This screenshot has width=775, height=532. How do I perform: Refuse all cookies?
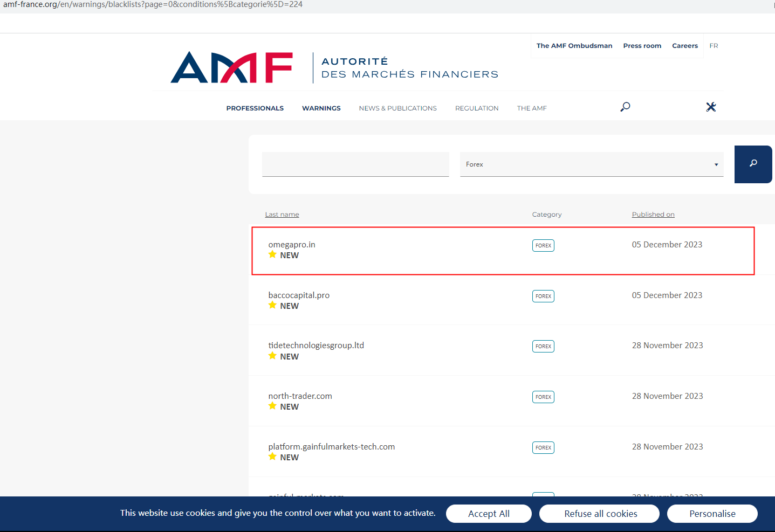point(599,514)
